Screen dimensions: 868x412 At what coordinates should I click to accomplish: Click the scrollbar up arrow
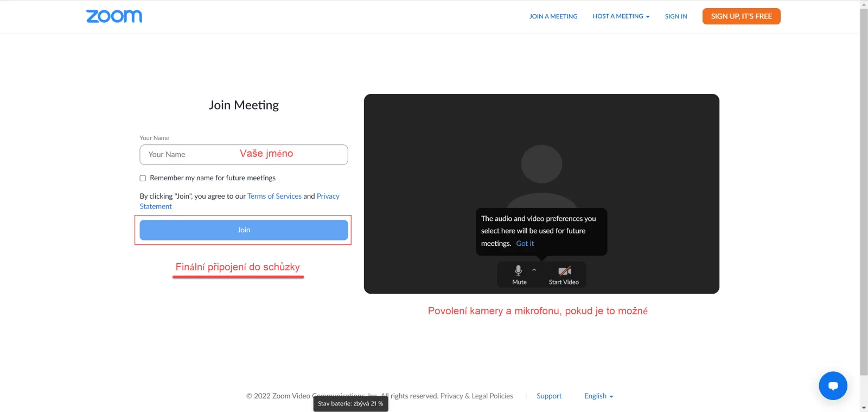coord(864,4)
